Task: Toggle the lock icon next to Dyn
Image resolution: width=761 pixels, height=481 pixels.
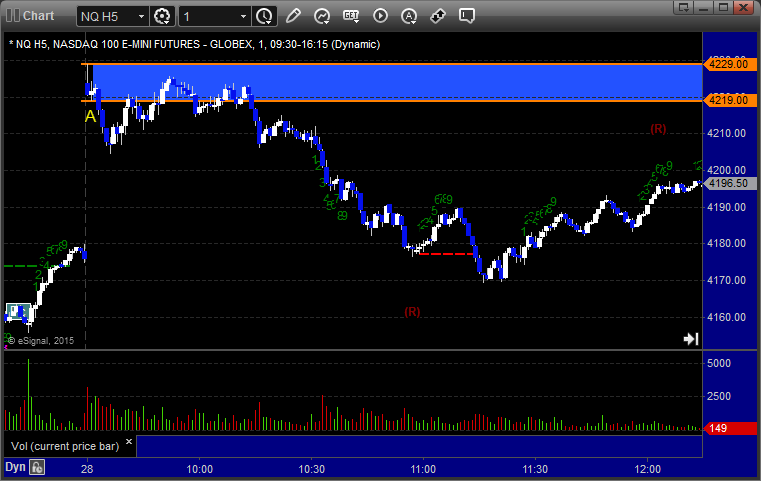Action: pyautogui.click(x=37, y=467)
